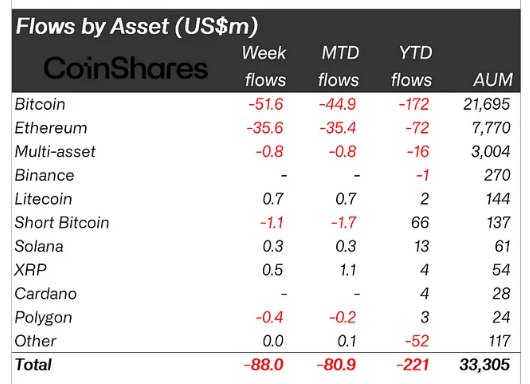Click total AUM value 33,305
This screenshot has height=384, width=530.
click(x=484, y=364)
